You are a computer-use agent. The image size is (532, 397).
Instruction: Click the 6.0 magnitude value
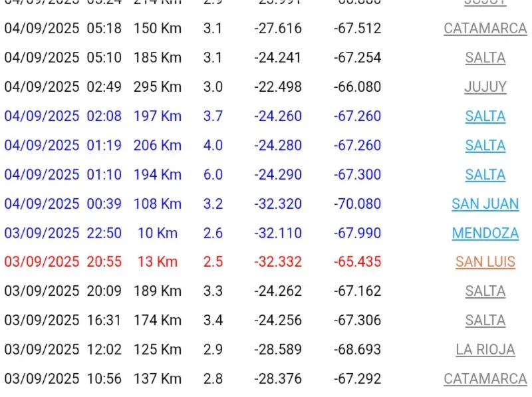coord(213,175)
